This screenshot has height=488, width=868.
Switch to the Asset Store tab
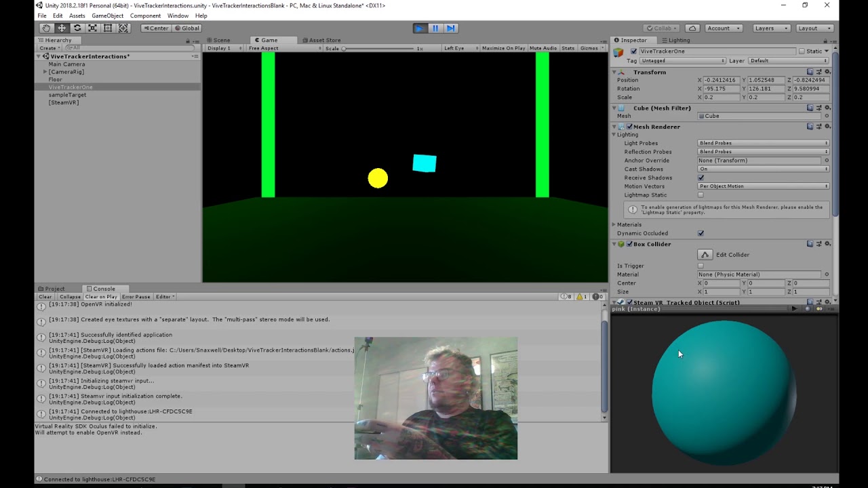(x=321, y=40)
